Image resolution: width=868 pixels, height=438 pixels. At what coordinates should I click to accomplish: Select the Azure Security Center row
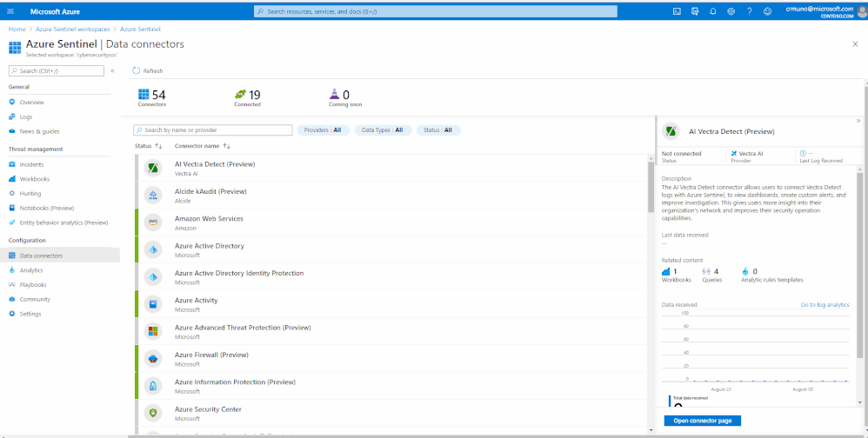[x=391, y=413]
